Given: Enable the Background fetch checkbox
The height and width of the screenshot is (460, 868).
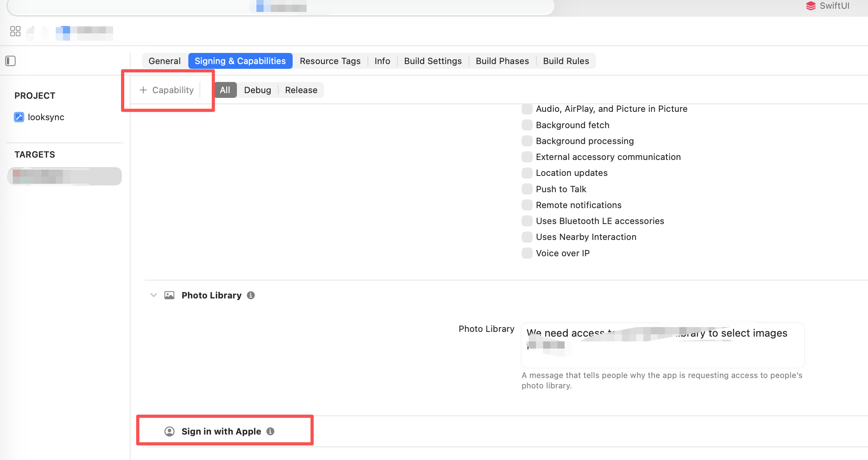Looking at the screenshot, I should point(527,125).
